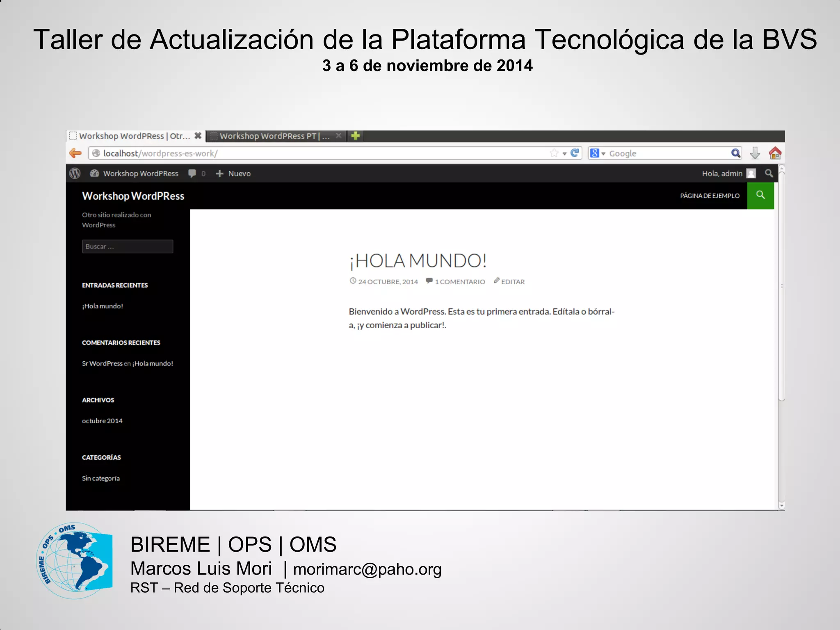Click the Buscar search field in sidebar
840x630 pixels.
[127, 247]
